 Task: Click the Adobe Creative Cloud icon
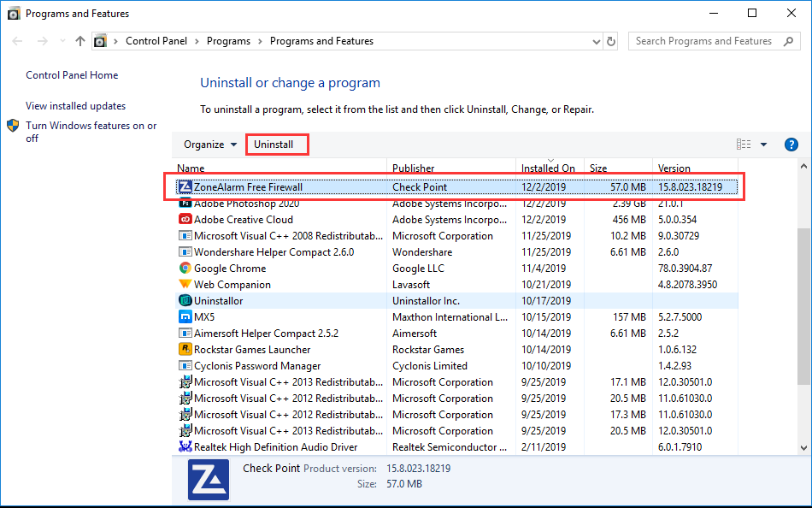point(185,219)
